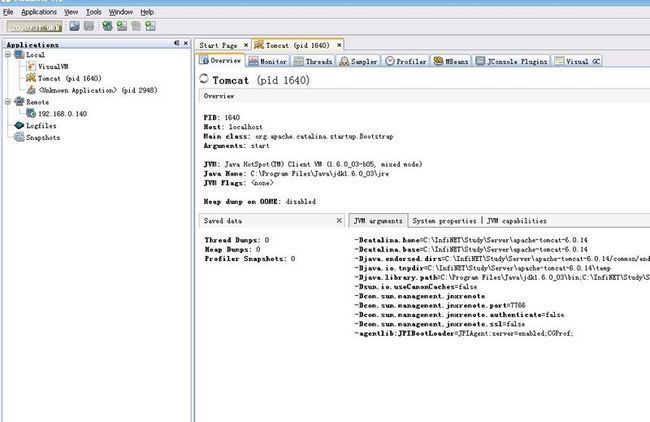Click the 'JVM Flags: <none>' line
The width and height of the screenshot is (650, 422).
coord(238,183)
